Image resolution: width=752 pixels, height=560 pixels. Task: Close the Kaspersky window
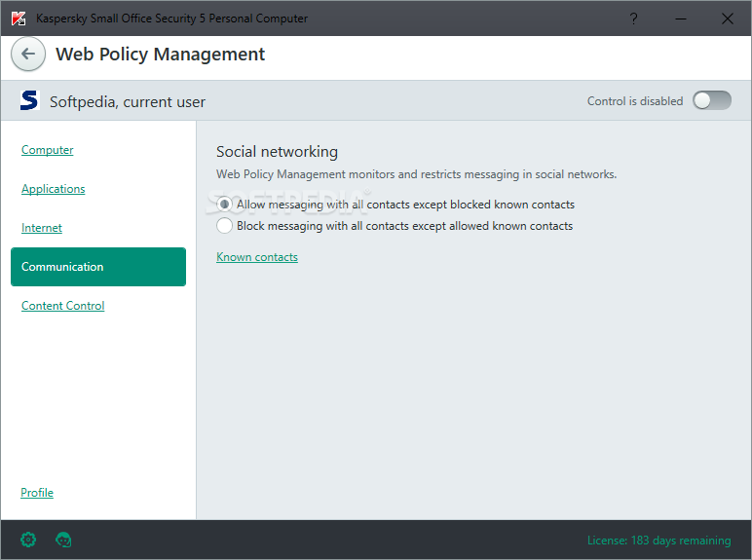tap(727, 19)
